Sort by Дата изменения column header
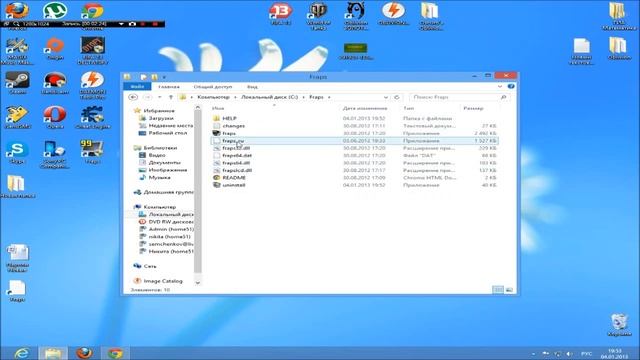640x360 pixels. (365, 108)
